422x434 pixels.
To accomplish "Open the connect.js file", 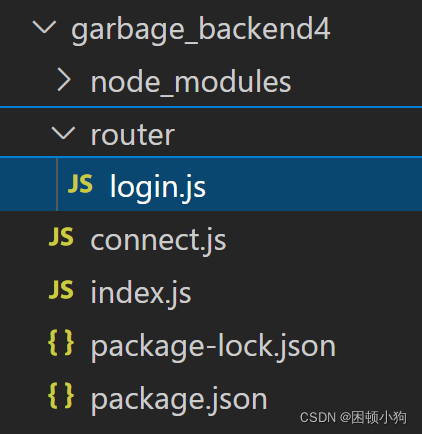I will point(158,241).
